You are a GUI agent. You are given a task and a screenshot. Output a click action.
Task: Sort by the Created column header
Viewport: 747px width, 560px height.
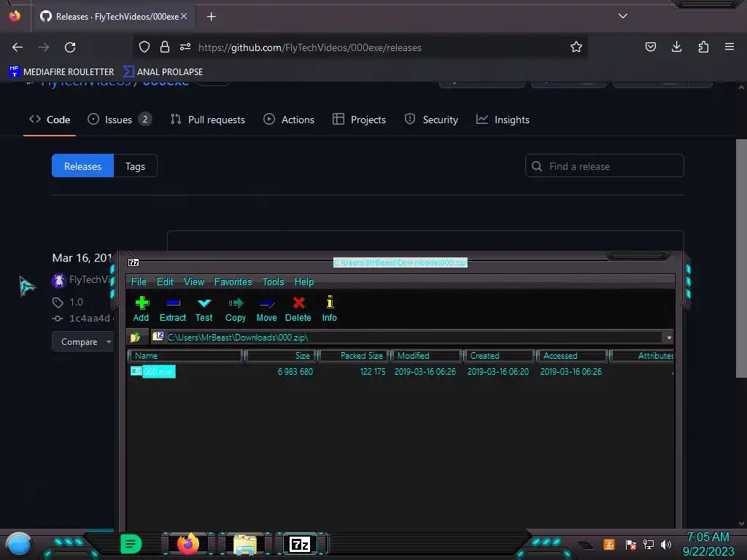(x=499, y=356)
